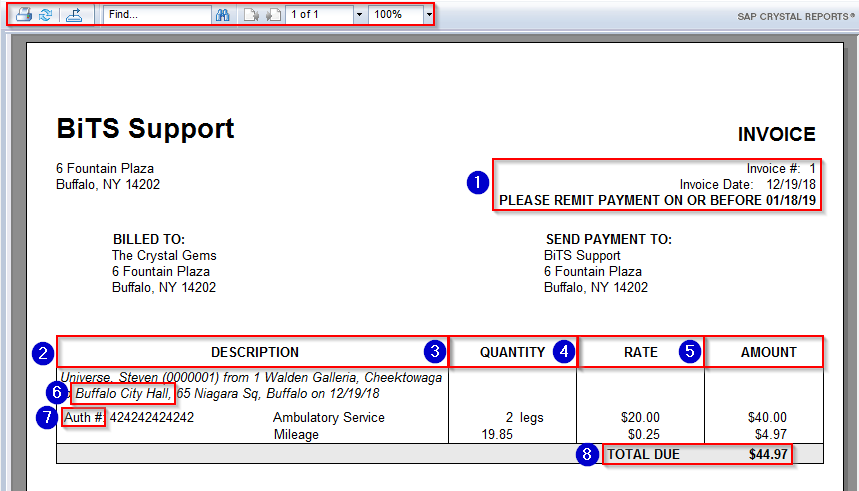This screenshot has height=491, width=859.
Task: Click 'PLEASE REMIT PAYMENT ON OR BEFORE 01/18/19'
Action: (x=657, y=201)
